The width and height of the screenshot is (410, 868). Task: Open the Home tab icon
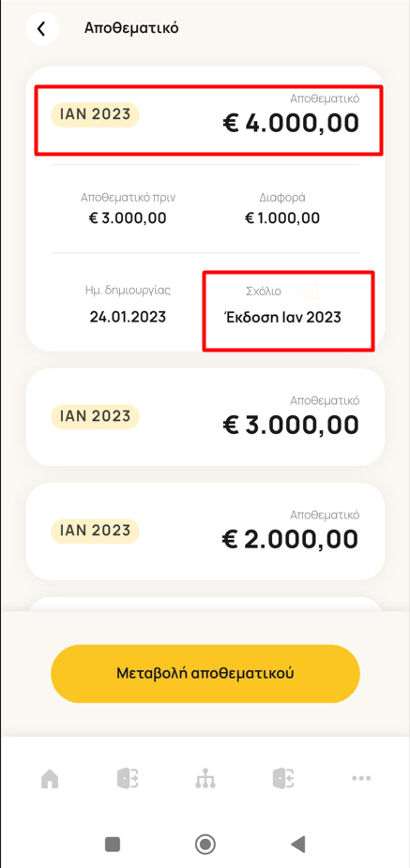[50, 779]
